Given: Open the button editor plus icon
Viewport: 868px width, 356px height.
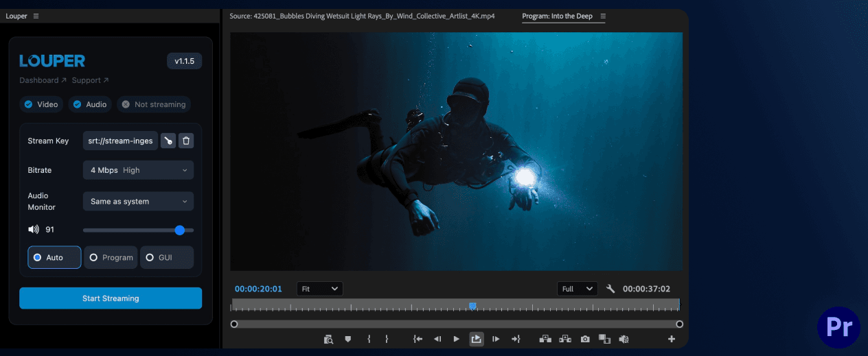Looking at the screenshot, I should (x=672, y=339).
